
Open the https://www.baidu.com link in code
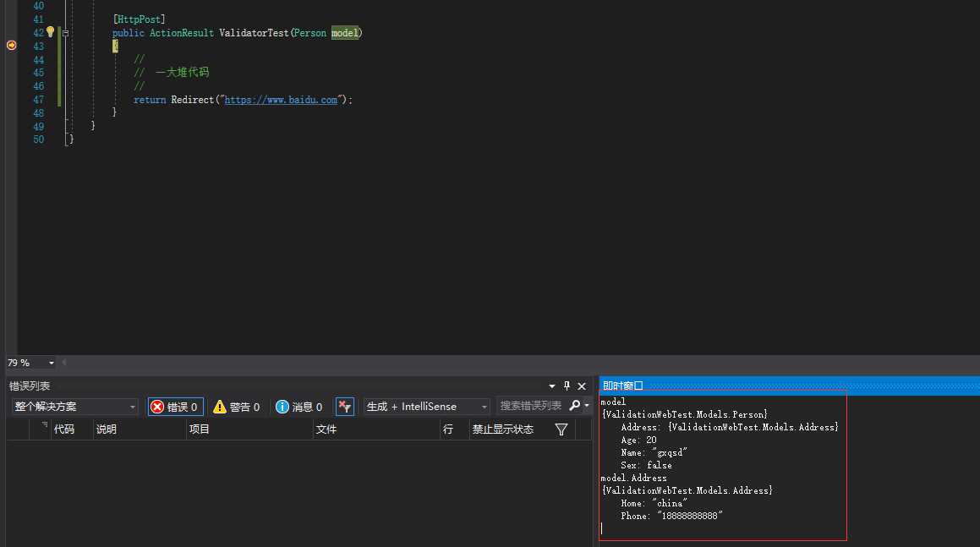pyautogui.click(x=281, y=100)
